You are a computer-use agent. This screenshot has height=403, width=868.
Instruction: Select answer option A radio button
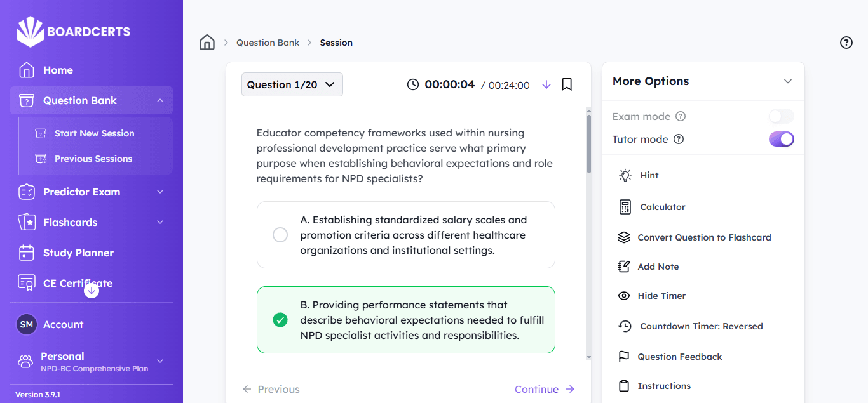click(x=280, y=235)
